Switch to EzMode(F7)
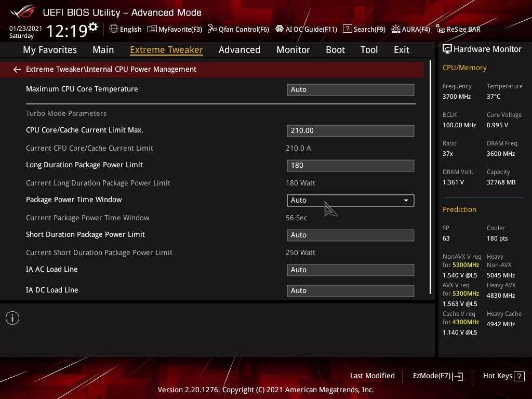This screenshot has width=532, height=399. coord(437,376)
